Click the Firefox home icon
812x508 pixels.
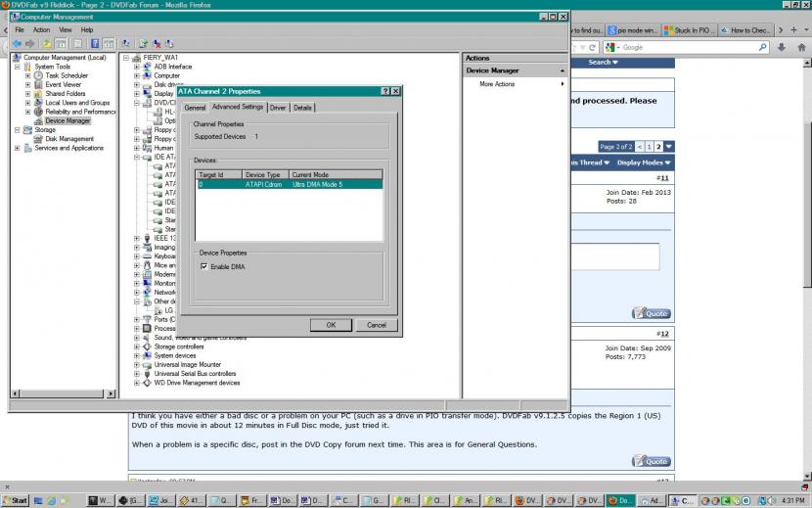pyautogui.click(x=802, y=47)
